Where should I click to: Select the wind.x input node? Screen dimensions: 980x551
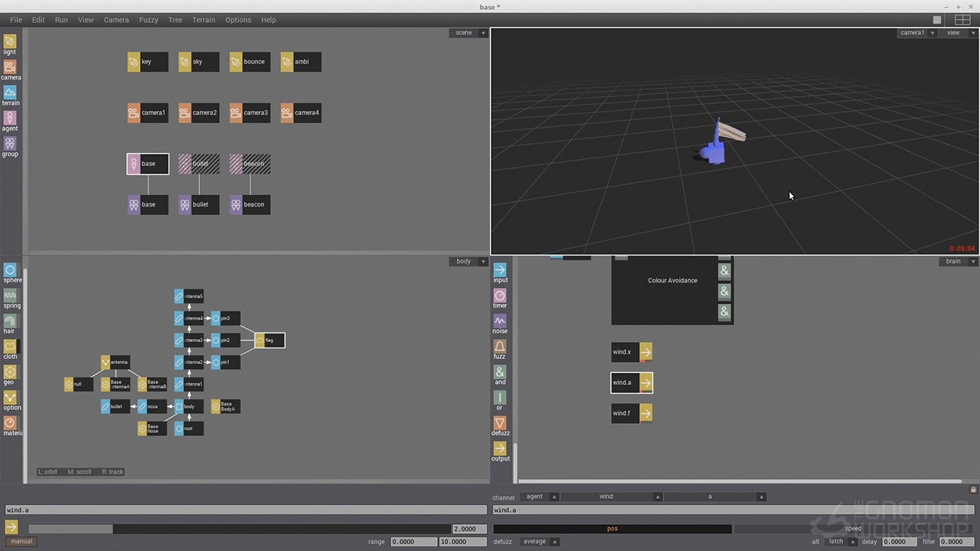click(632, 352)
